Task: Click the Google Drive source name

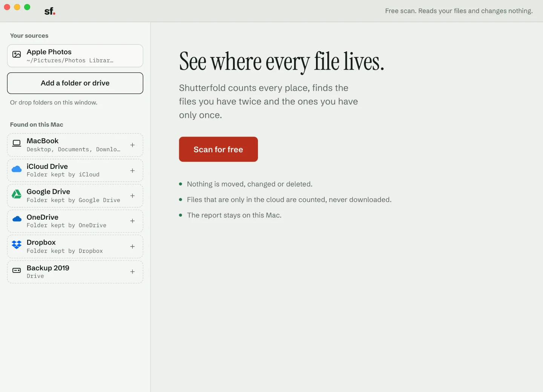Action: click(x=48, y=192)
